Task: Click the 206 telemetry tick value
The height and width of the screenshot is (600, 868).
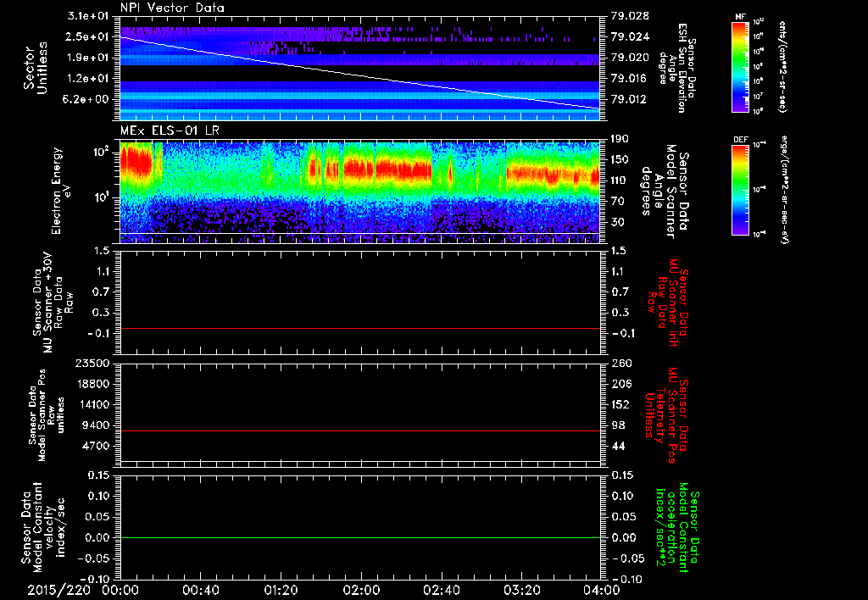Action: pos(620,384)
